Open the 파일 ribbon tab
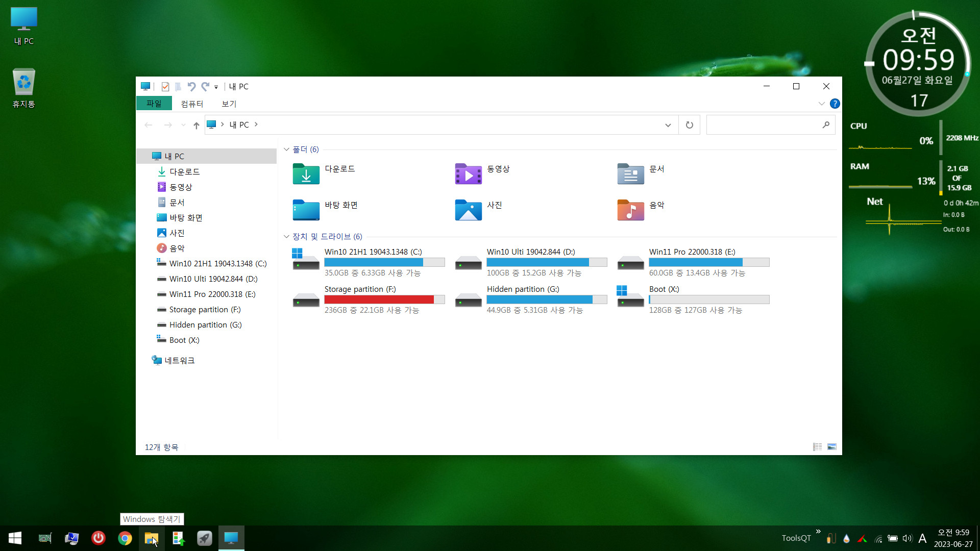Image resolution: width=980 pixels, height=551 pixels. (x=154, y=104)
